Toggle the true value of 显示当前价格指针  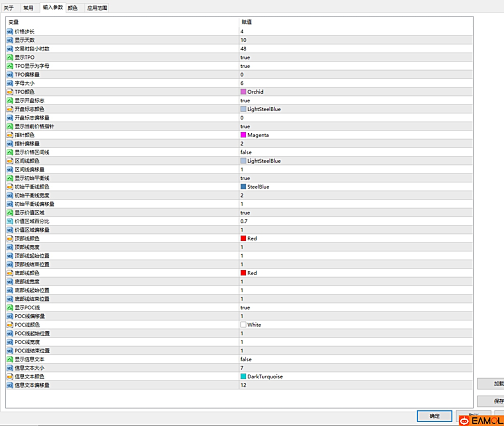click(x=245, y=127)
